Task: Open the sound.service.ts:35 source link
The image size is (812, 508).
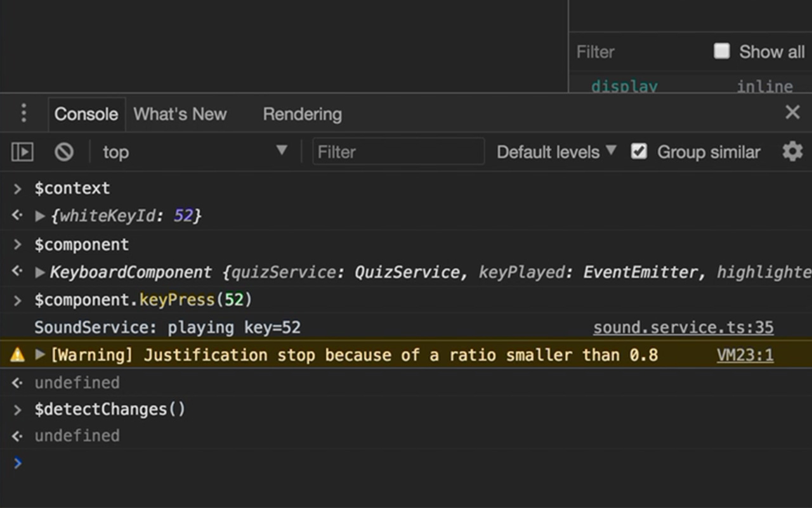Action: pyautogui.click(x=683, y=328)
